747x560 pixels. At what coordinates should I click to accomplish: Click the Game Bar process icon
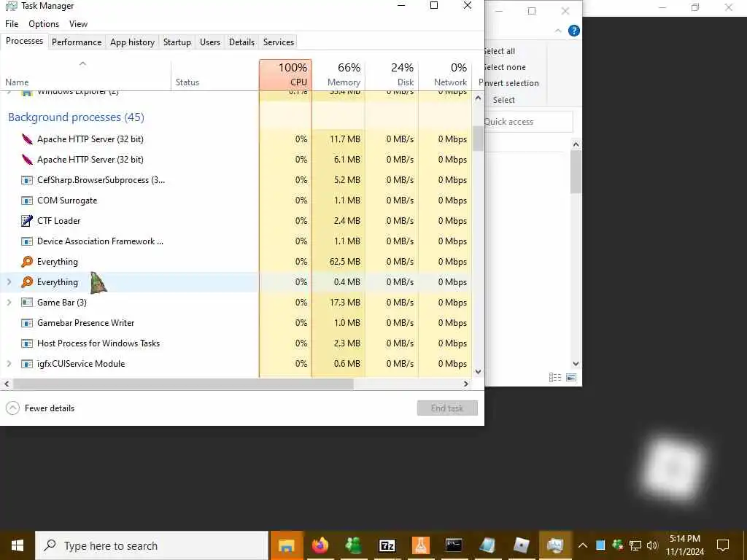tap(27, 303)
